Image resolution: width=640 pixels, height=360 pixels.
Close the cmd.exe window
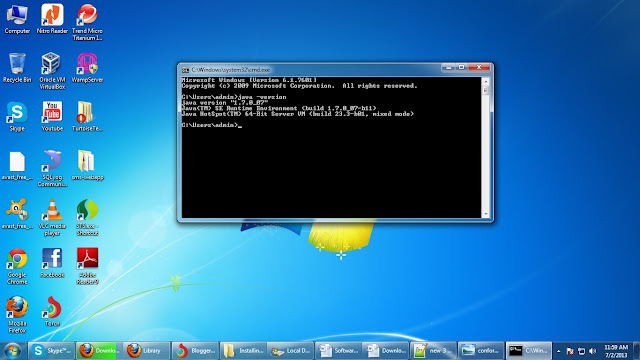[x=479, y=67]
